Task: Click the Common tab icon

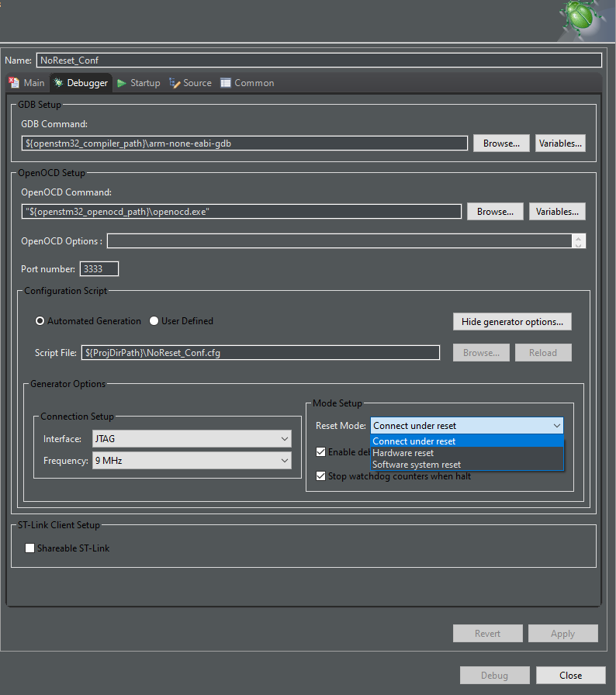Action: pyautogui.click(x=226, y=83)
